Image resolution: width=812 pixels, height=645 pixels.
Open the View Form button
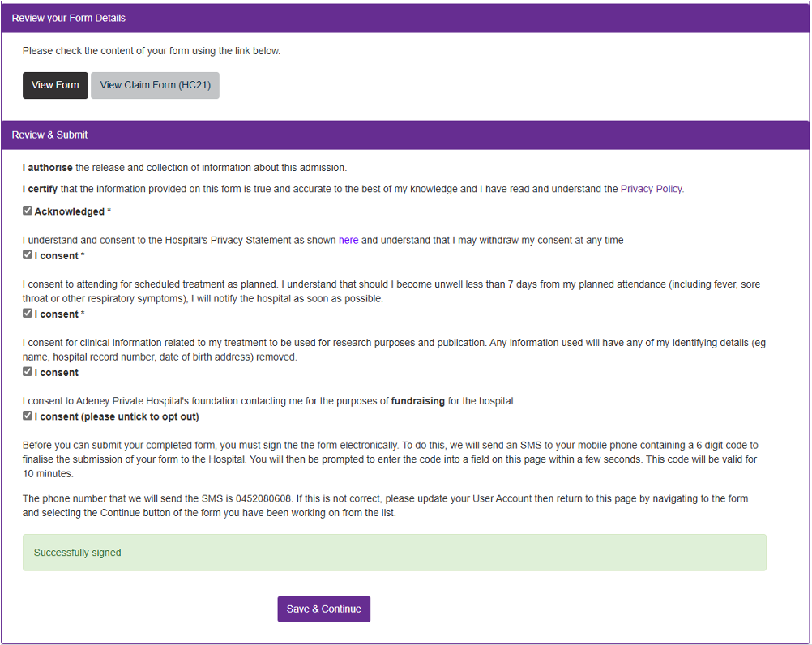55,85
